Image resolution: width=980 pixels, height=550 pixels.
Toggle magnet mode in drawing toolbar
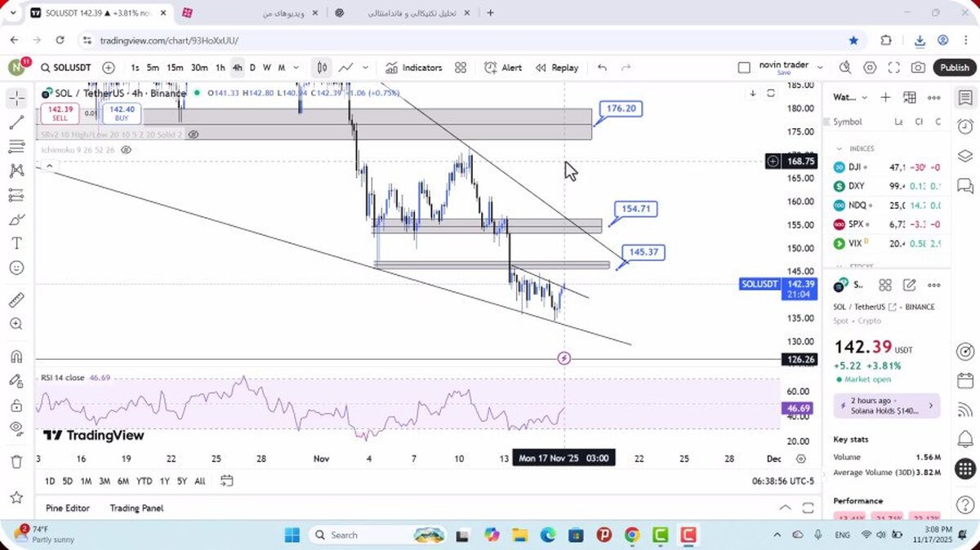pos(16,357)
